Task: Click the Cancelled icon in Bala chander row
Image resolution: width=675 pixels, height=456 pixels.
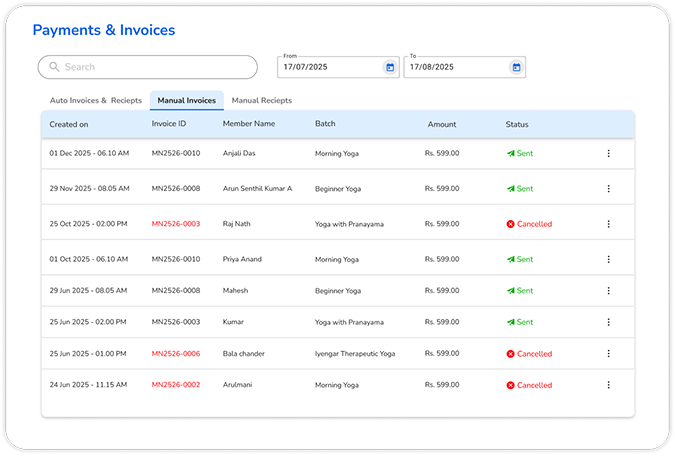Action: coord(511,354)
